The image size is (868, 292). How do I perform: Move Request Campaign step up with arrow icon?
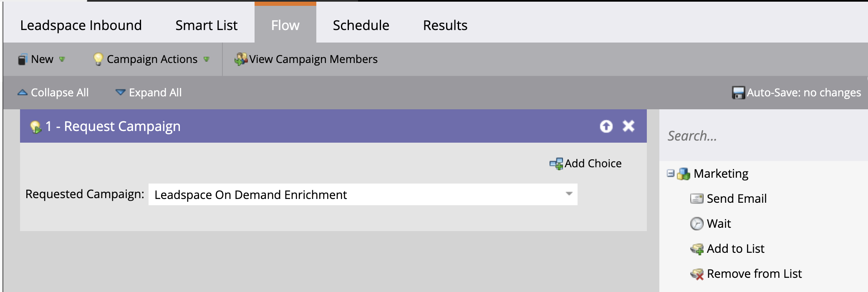tap(606, 126)
